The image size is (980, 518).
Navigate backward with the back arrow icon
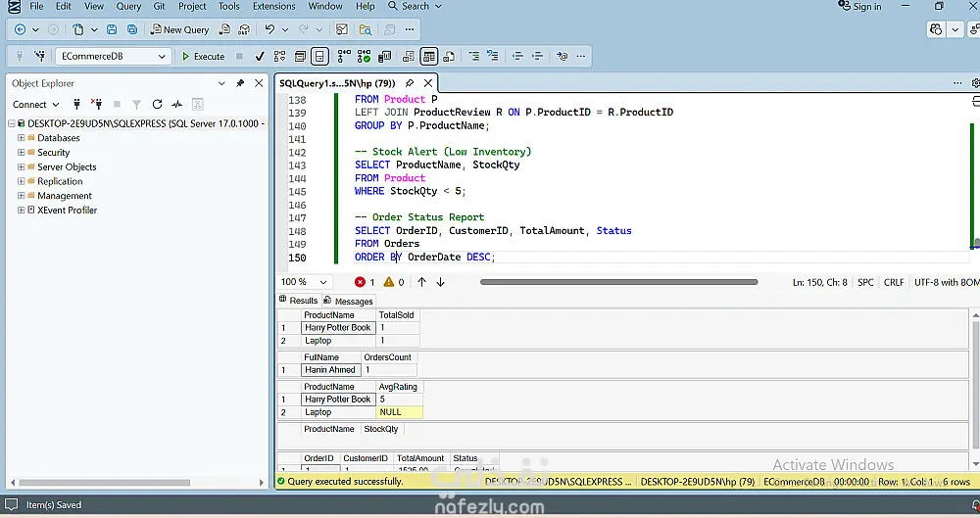(20, 29)
